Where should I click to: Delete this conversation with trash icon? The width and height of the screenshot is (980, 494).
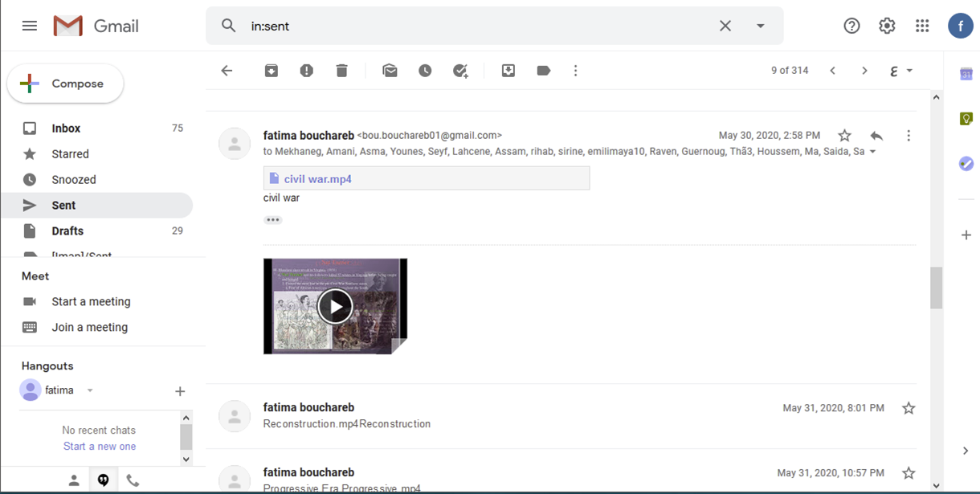(342, 71)
